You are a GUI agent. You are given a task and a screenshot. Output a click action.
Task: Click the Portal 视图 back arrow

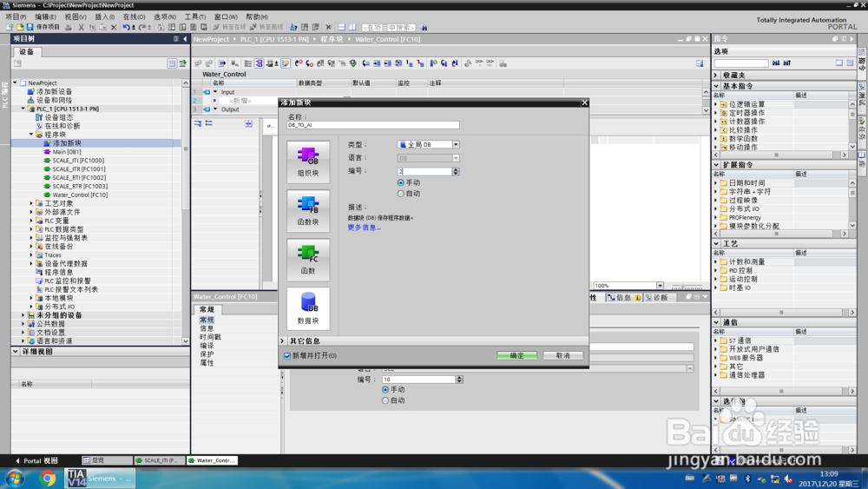pyautogui.click(x=17, y=460)
